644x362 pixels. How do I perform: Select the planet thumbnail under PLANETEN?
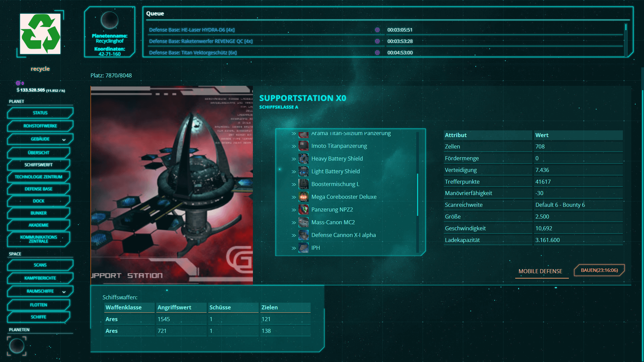pyautogui.click(x=16, y=346)
